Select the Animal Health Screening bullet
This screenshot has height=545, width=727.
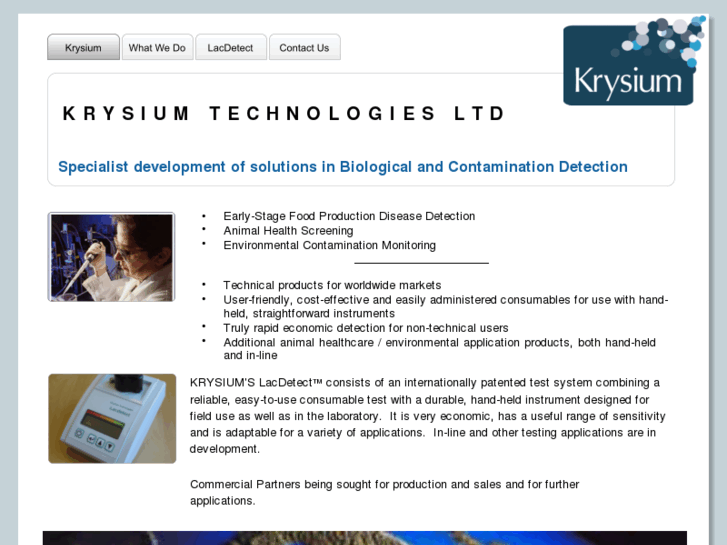[x=288, y=231]
